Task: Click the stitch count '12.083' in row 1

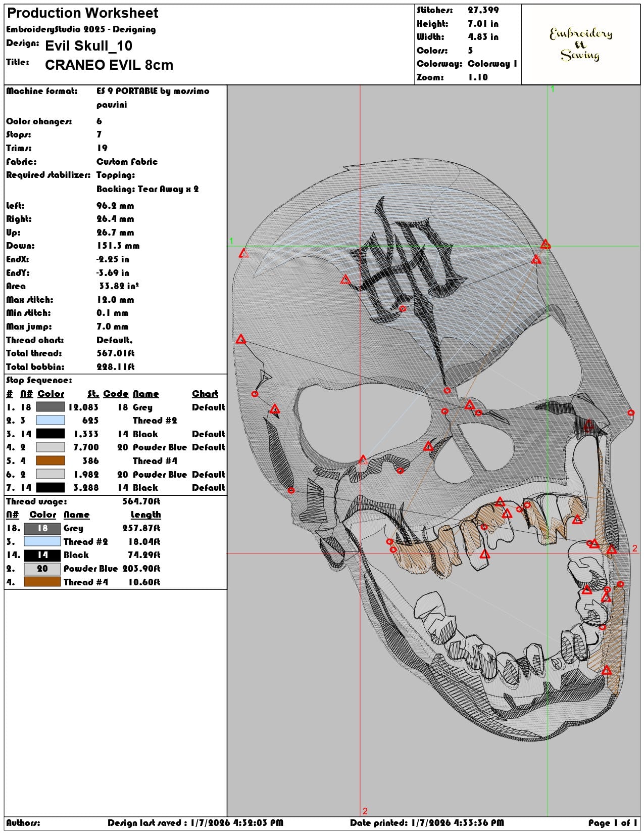Action: [83, 407]
